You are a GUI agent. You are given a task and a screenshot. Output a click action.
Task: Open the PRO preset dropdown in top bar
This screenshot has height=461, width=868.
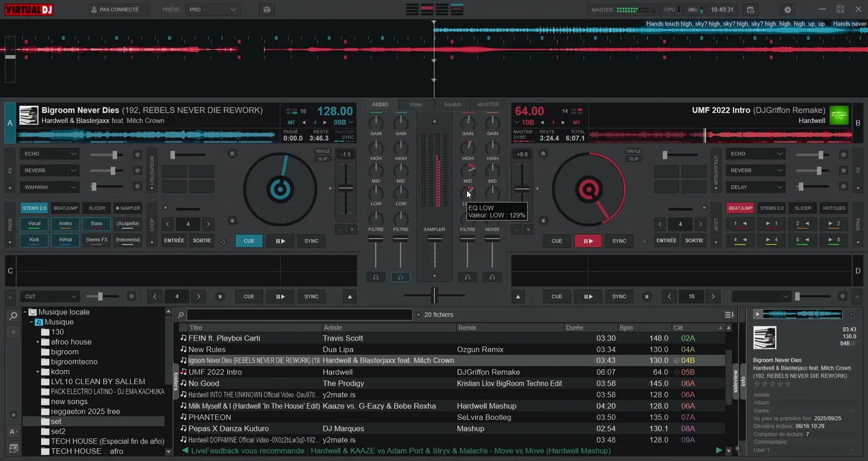pos(213,10)
